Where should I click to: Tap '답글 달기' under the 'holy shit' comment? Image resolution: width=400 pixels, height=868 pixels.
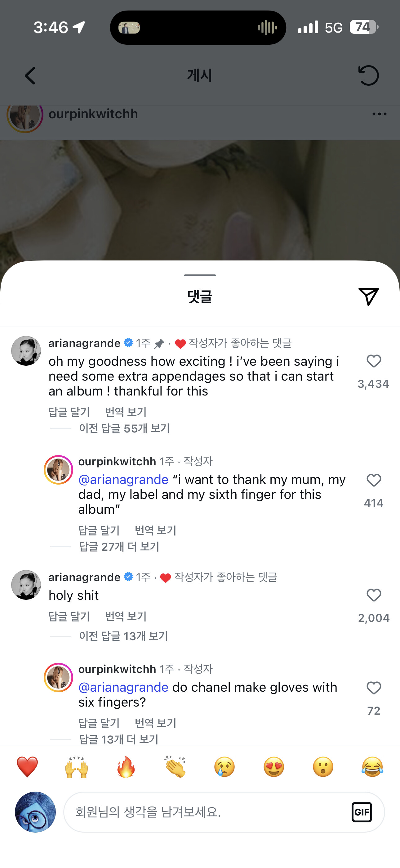point(69,616)
